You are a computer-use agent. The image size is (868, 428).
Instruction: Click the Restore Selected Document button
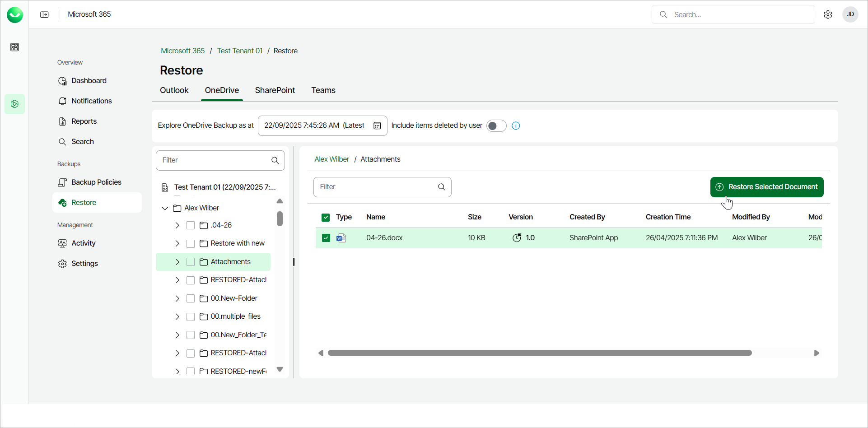766,187
